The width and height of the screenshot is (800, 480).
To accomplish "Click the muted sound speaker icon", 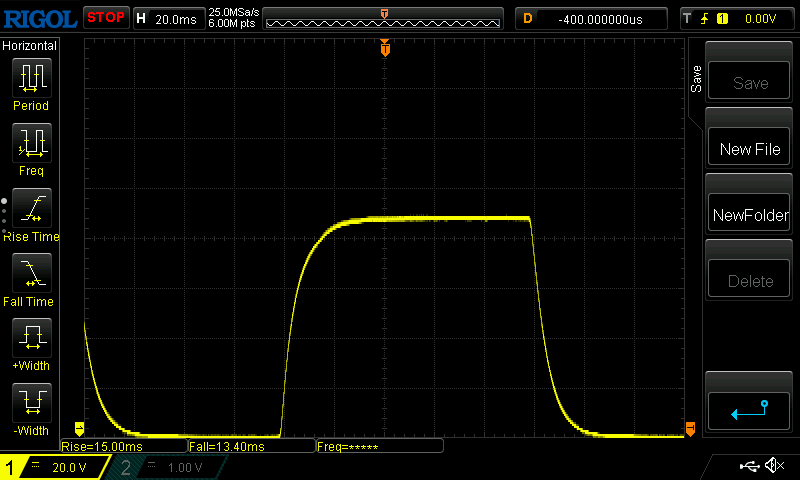I will pos(774,465).
